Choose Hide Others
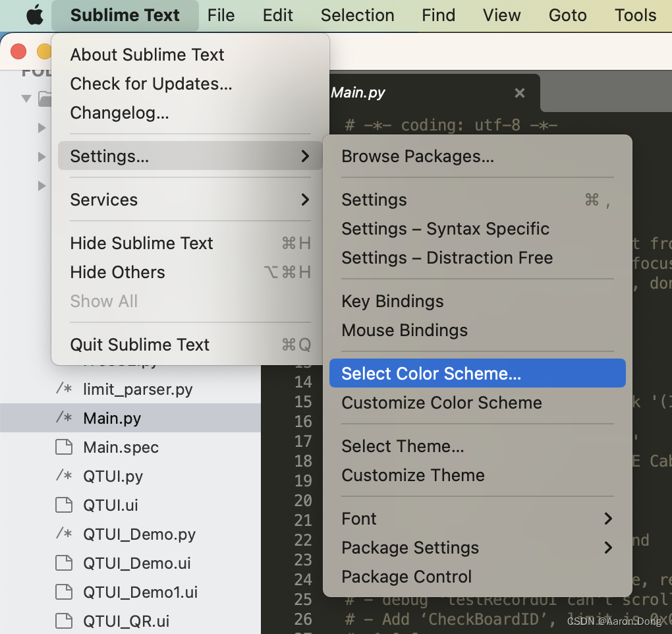Screen dimensions: 672x634 tap(190, 272)
